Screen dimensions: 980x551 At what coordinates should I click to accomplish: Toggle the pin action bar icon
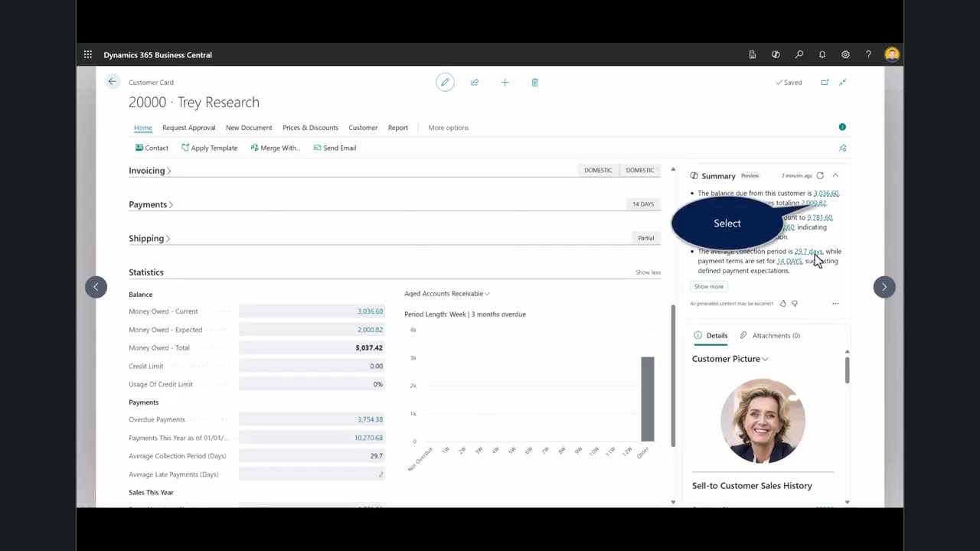(843, 148)
